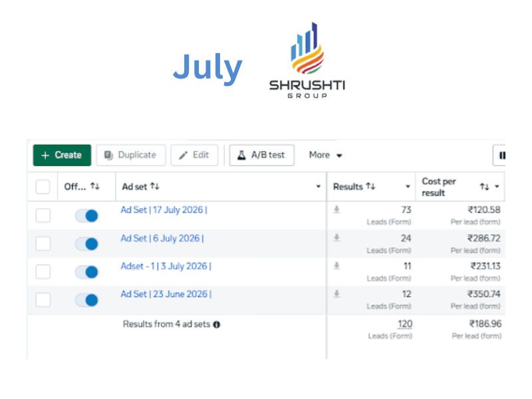
Task: Click the ₹286.72 cost value
Action: [x=484, y=239]
